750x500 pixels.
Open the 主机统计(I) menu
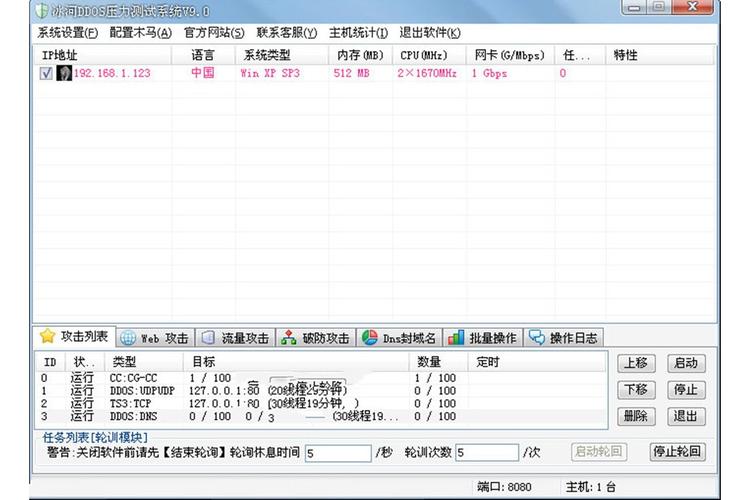[x=358, y=32]
